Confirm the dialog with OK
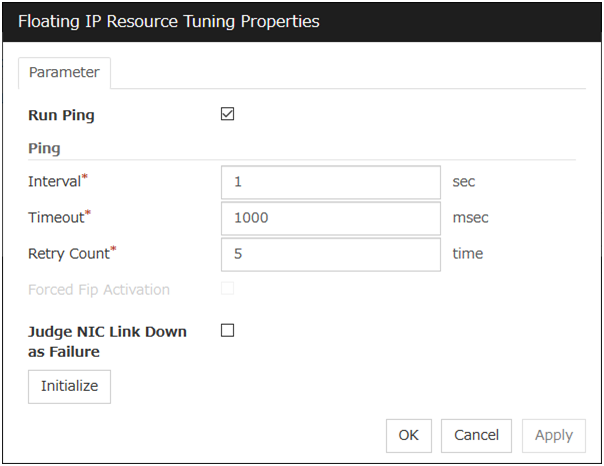Viewport: 604px width, 466px height. (x=408, y=435)
